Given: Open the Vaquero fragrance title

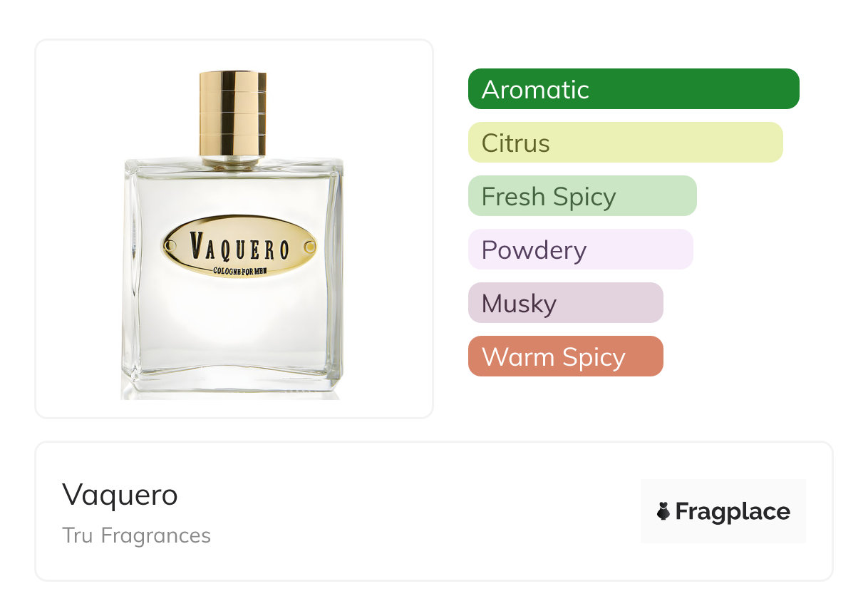Looking at the screenshot, I should click(120, 494).
